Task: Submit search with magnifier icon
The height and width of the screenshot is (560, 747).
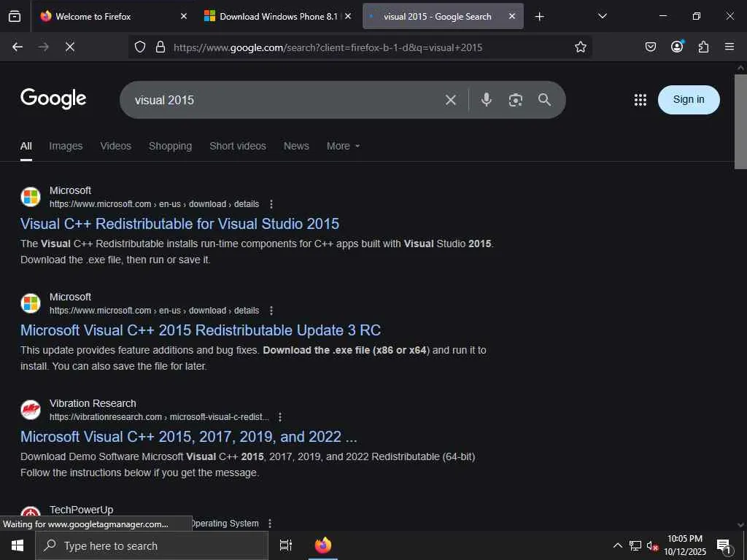Action: coord(544,99)
